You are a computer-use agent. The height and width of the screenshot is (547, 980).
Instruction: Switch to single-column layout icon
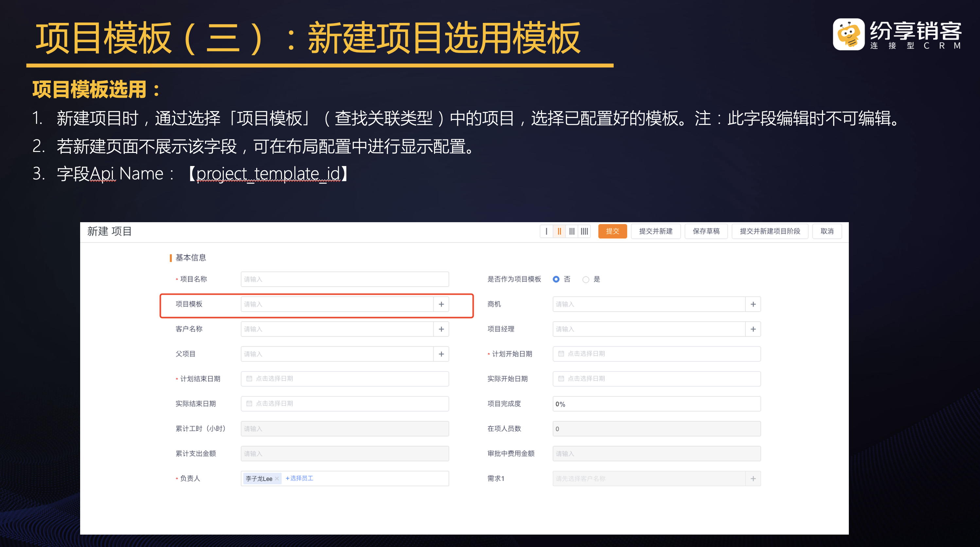tap(546, 231)
